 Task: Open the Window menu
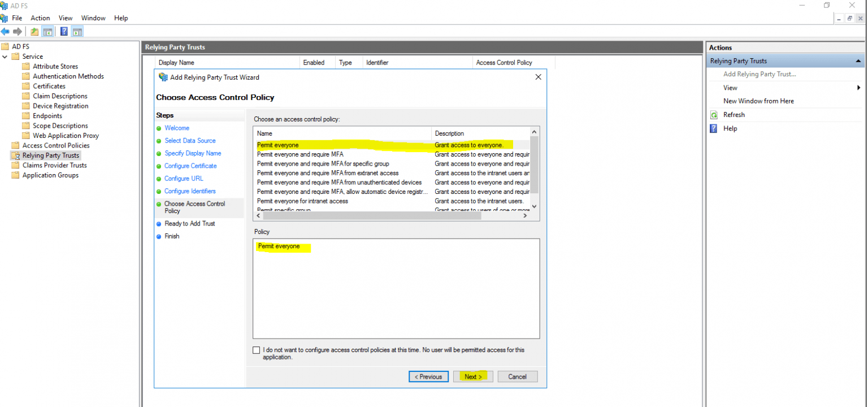coord(93,18)
